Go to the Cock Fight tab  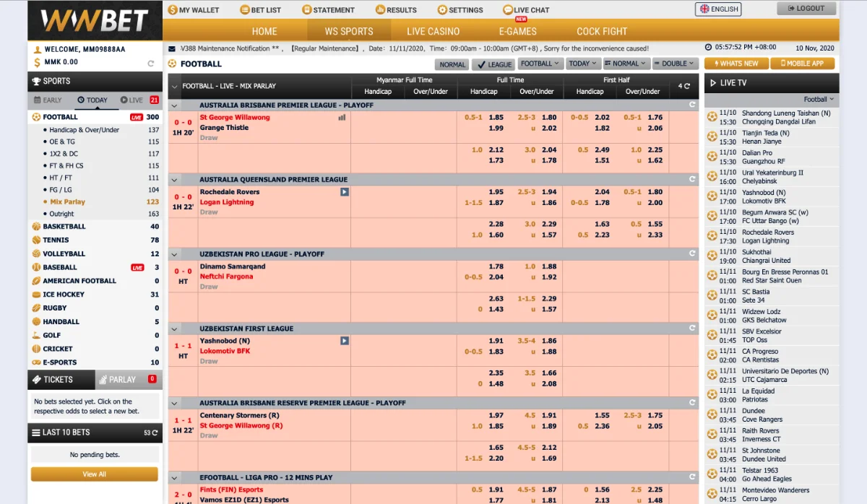tap(602, 31)
